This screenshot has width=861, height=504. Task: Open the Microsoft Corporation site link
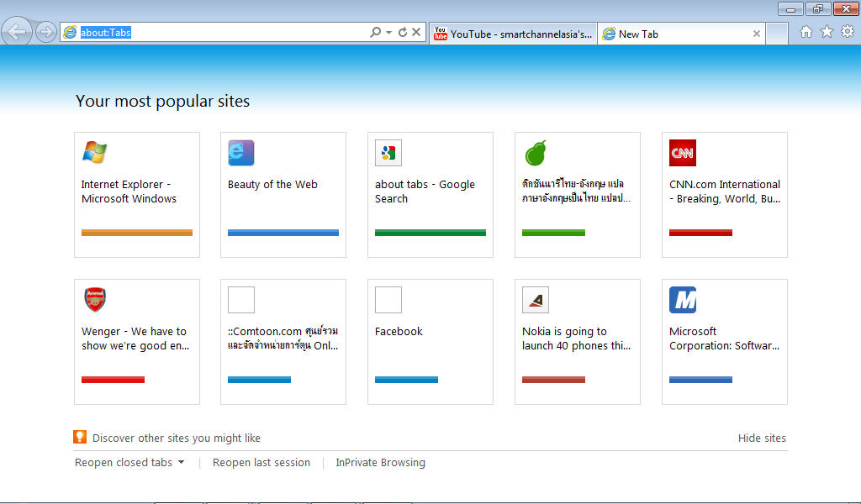click(x=724, y=339)
